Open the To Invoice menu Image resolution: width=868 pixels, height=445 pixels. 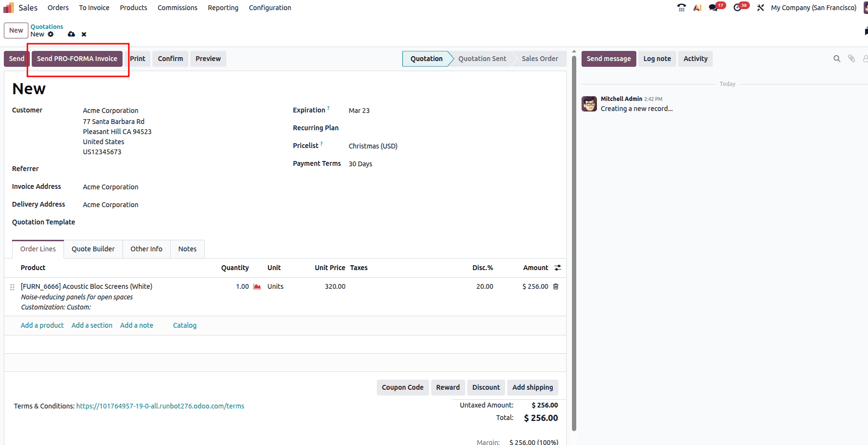click(x=94, y=8)
